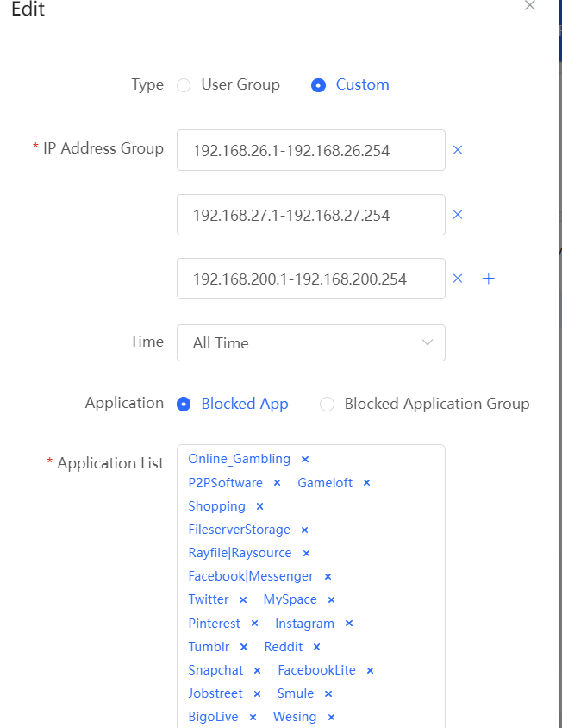Remove the Pinterest tag
This screenshot has height=728, width=562.
click(254, 624)
